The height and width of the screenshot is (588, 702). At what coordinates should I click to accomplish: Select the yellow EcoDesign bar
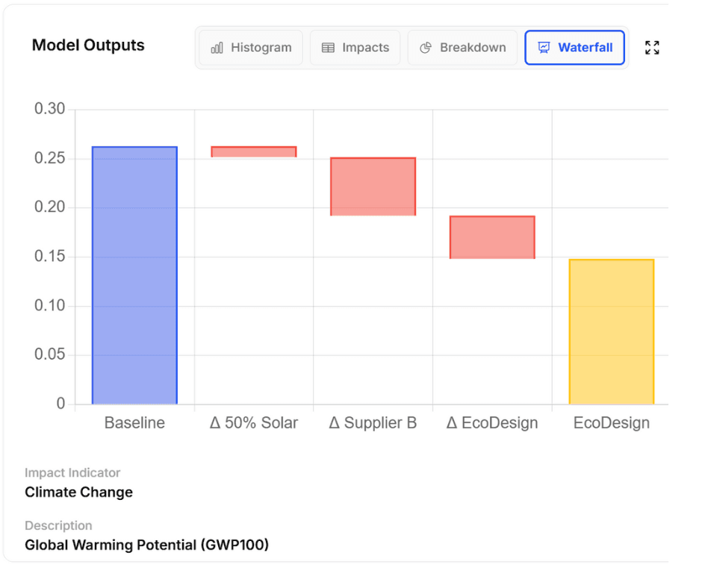(612, 332)
